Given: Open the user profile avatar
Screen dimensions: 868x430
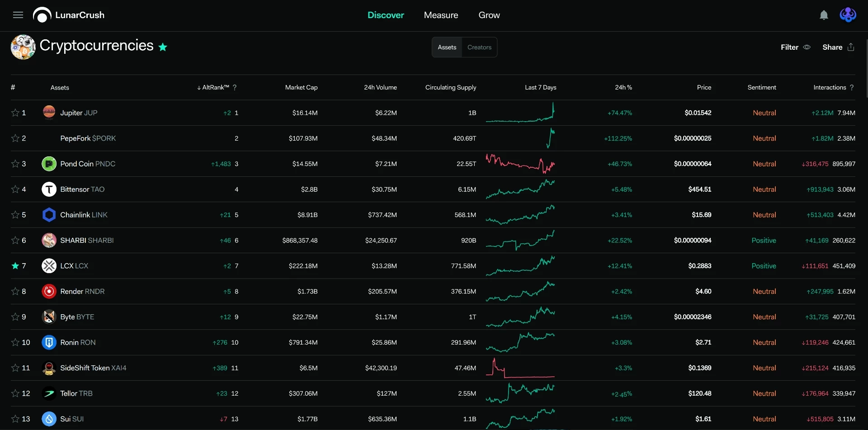Looking at the screenshot, I should click(848, 15).
